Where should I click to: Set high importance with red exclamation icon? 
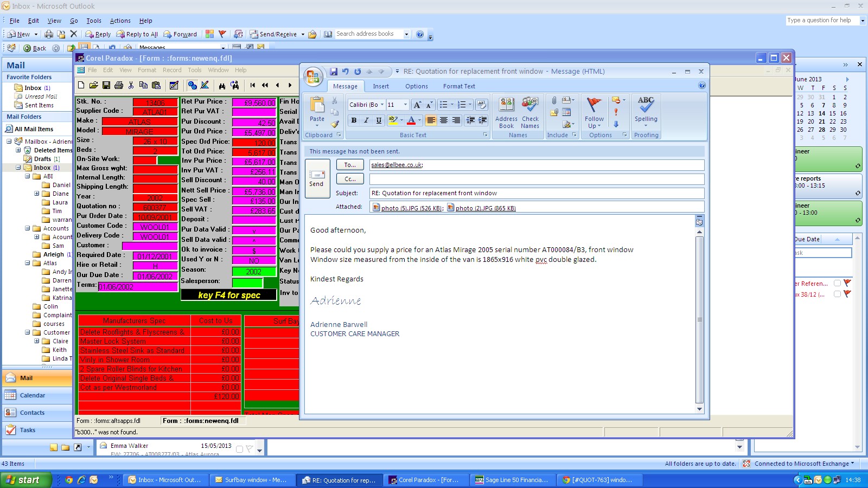click(x=616, y=112)
